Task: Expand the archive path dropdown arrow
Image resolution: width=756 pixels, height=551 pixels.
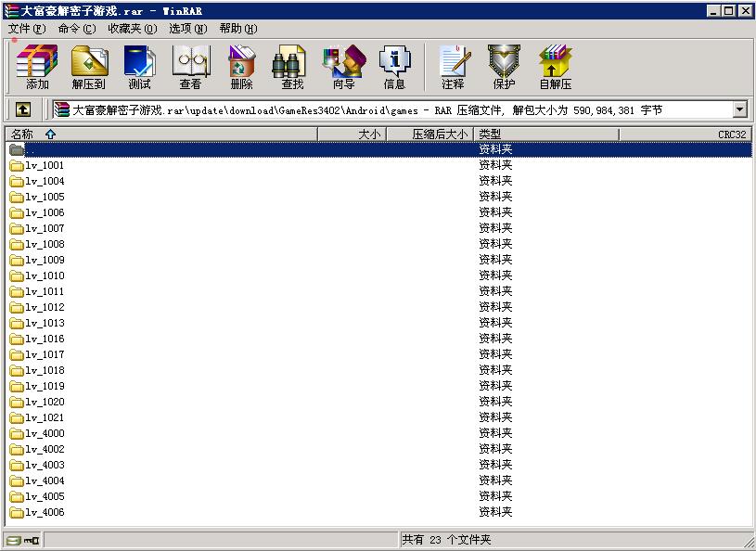Action: (x=739, y=110)
